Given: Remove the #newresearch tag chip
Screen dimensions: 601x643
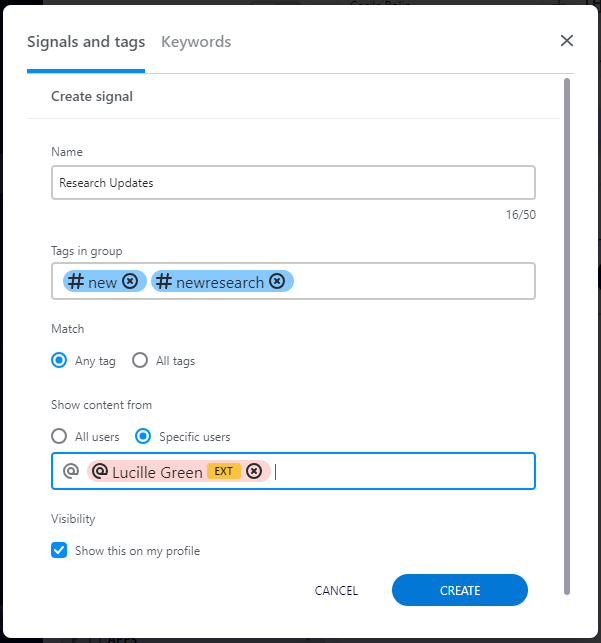Looking at the screenshot, I should [277, 281].
